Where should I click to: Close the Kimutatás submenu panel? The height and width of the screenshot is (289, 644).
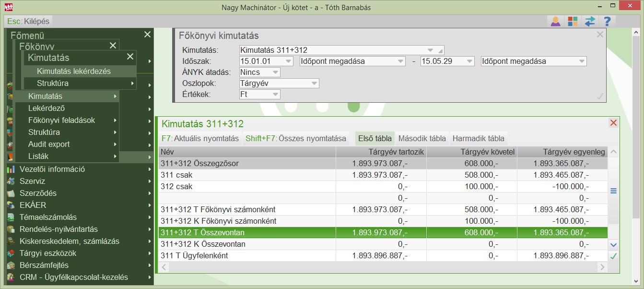tap(130, 57)
